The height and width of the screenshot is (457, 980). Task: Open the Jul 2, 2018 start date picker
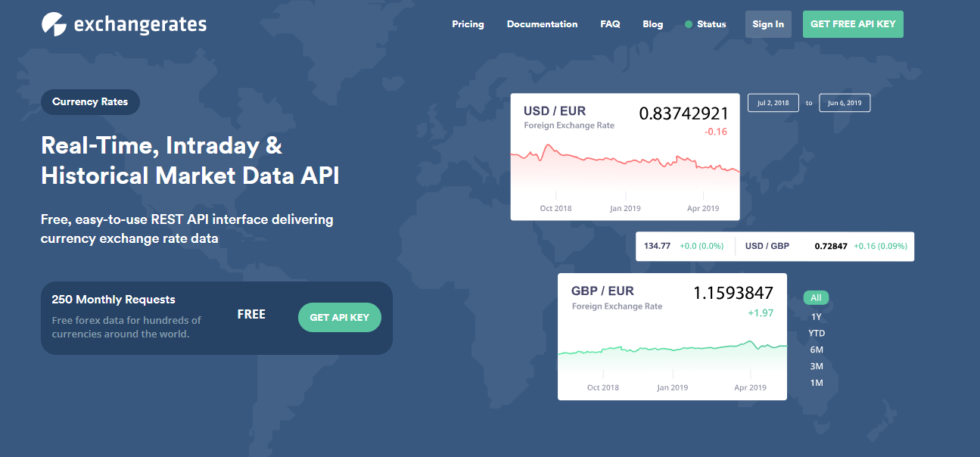coord(773,103)
